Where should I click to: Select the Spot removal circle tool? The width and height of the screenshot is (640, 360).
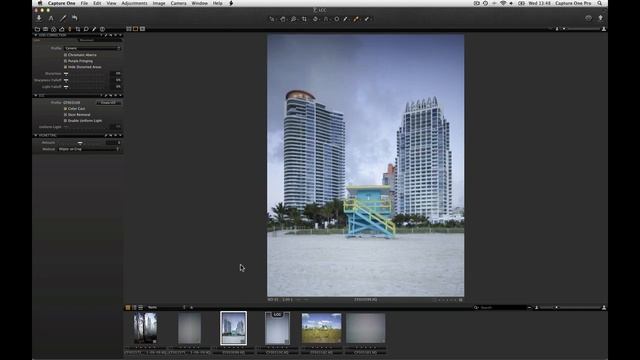click(336, 19)
